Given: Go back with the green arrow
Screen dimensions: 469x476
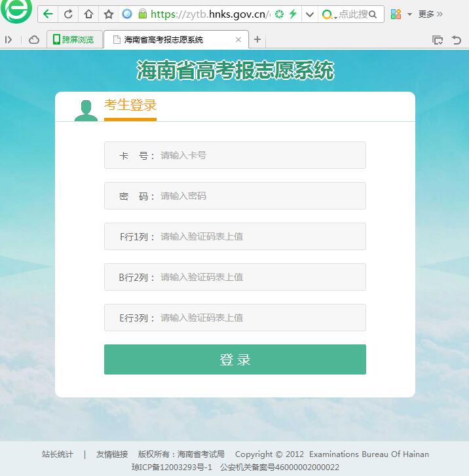Looking at the screenshot, I should [48, 14].
